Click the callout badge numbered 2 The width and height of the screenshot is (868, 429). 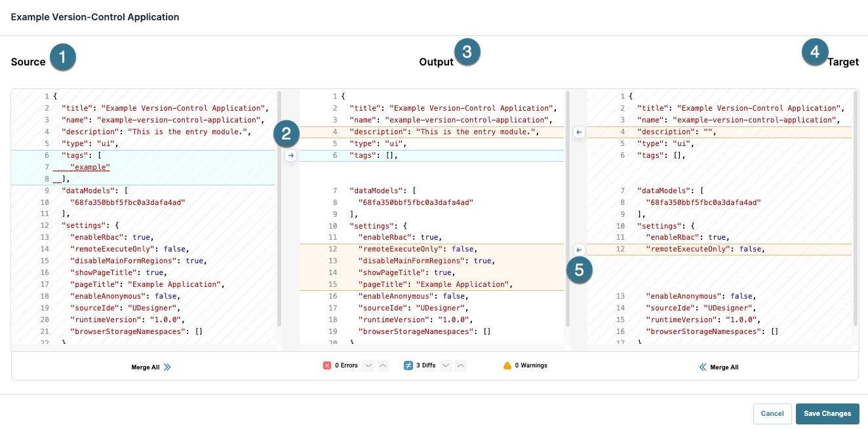click(286, 134)
